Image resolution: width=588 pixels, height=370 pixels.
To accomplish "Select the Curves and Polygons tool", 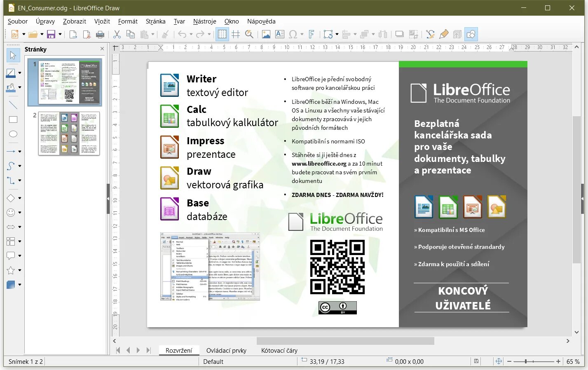I will pos(11,166).
